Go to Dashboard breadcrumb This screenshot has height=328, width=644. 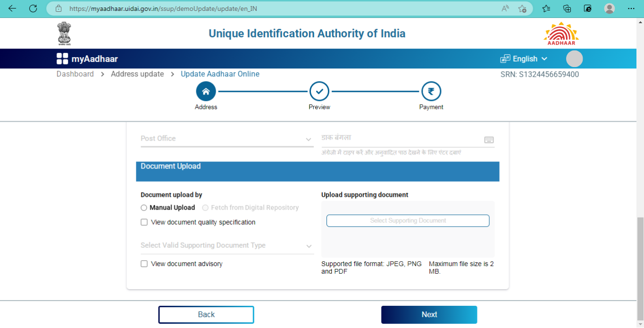75,74
